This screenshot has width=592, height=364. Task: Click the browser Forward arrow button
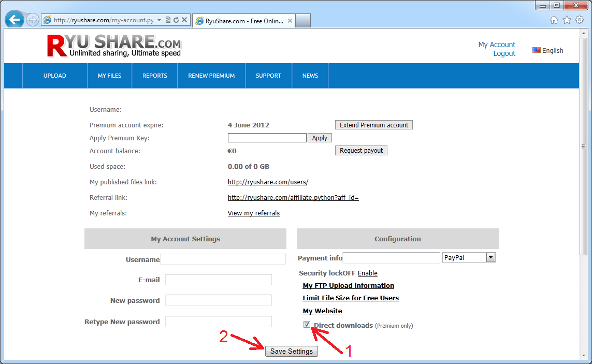[x=33, y=20]
